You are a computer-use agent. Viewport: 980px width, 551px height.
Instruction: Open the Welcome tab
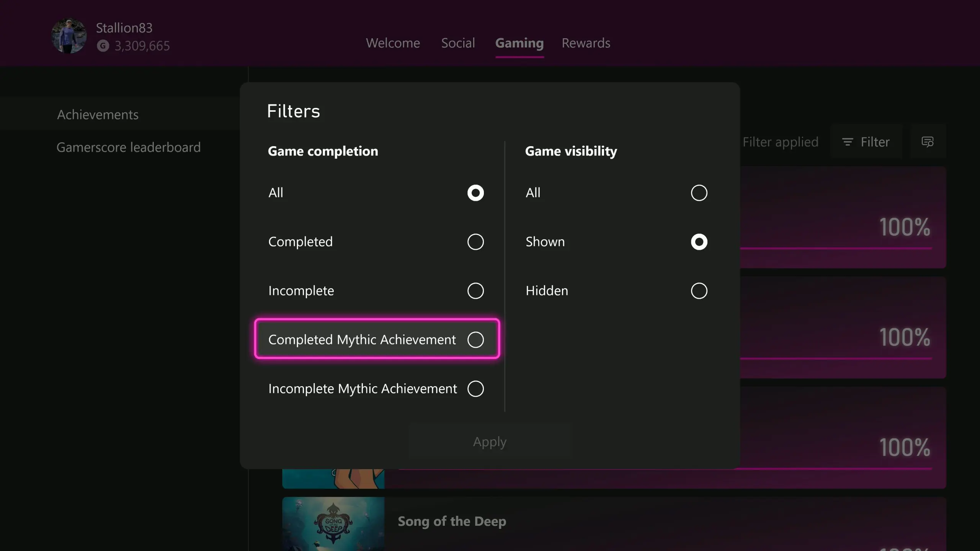point(393,43)
